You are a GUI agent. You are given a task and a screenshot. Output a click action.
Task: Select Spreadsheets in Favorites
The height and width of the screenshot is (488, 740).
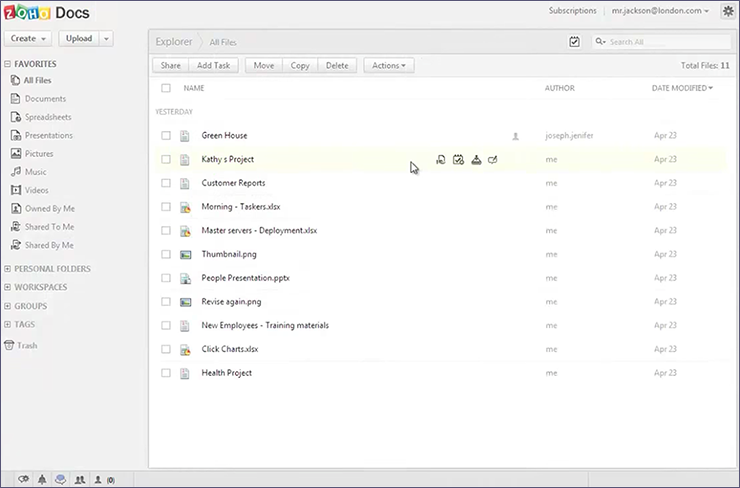click(48, 117)
